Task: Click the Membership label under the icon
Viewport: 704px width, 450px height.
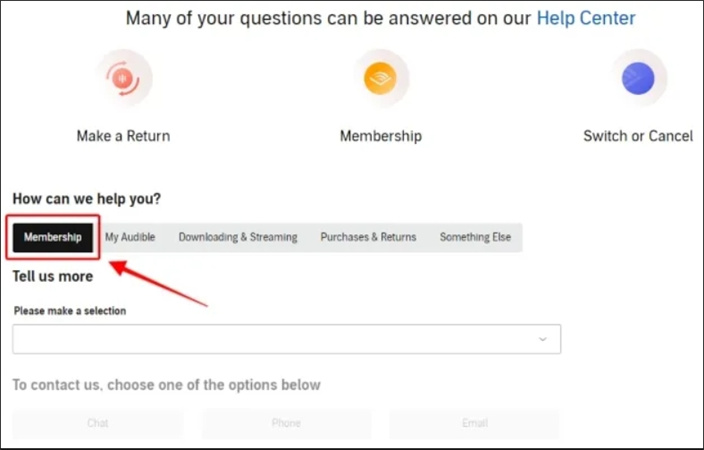Action: 381,136
